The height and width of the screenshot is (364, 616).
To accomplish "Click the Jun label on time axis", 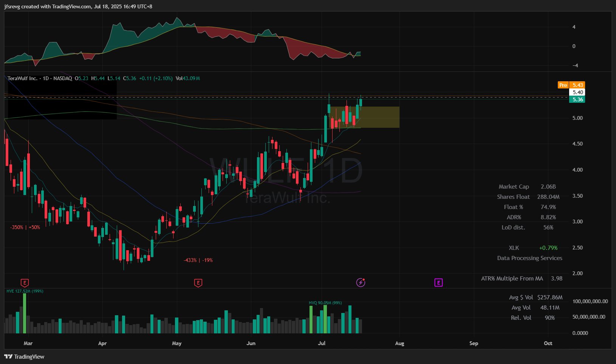I will 251,343.
